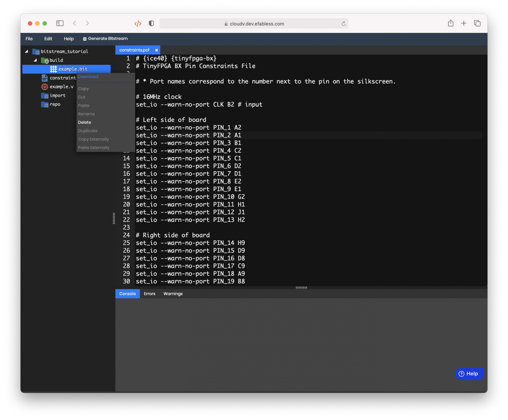
Task: Click the example.v chip icon
Action: pyautogui.click(x=44, y=87)
